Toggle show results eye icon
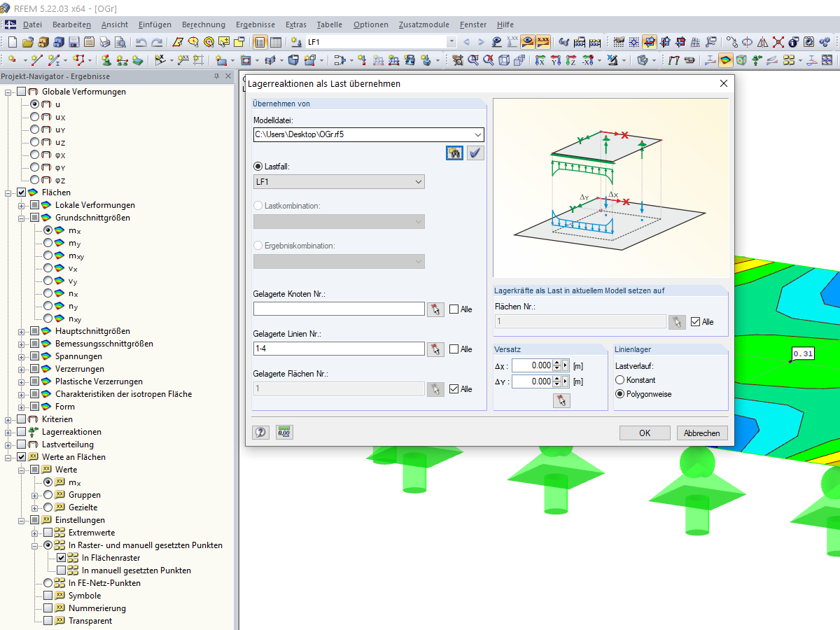840x630 pixels. point(528,42)
